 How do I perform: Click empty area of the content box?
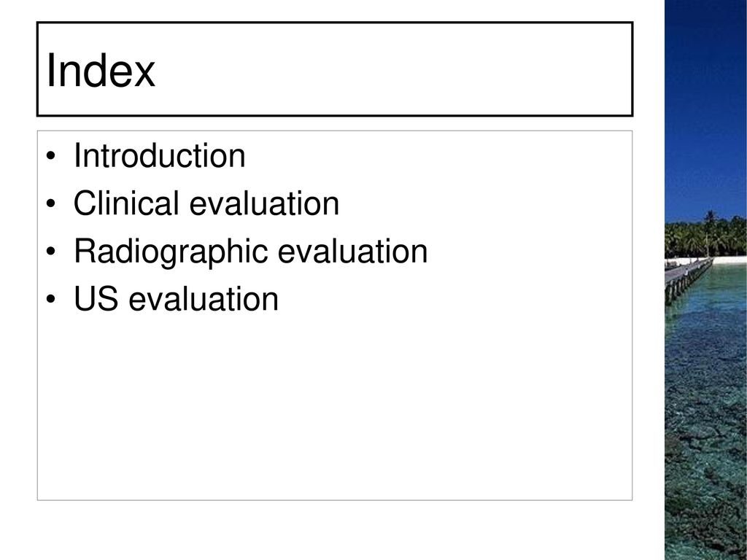[x=335, y=405]
